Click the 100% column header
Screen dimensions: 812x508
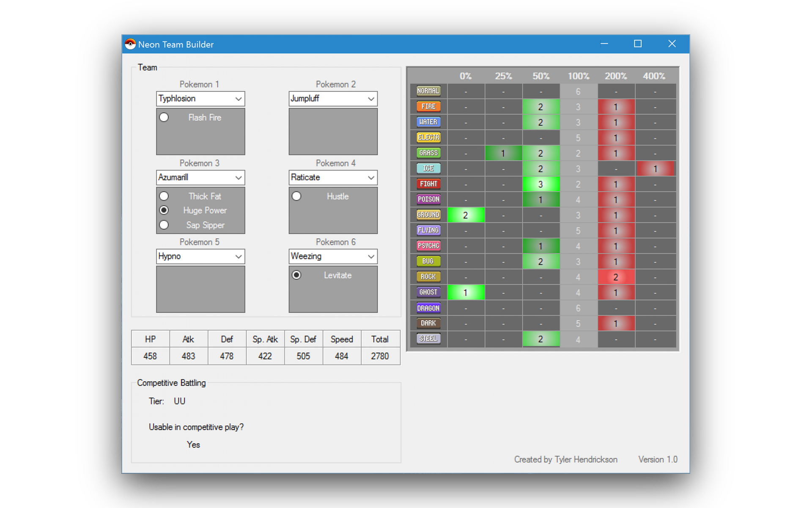[x=579, y=76]
